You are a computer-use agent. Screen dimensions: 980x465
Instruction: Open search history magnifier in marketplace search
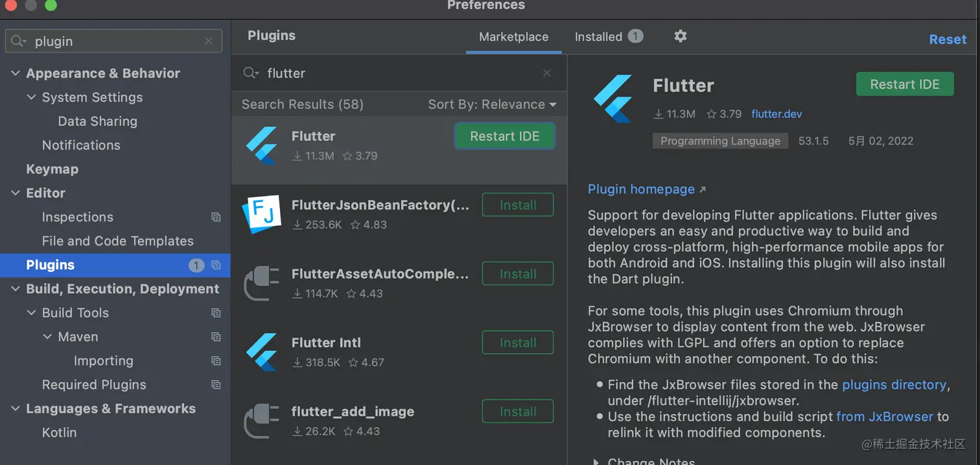(251, 73)
